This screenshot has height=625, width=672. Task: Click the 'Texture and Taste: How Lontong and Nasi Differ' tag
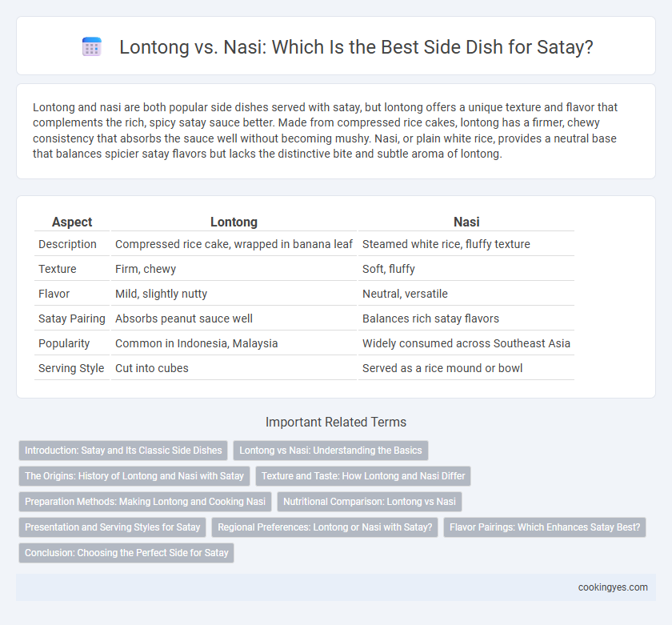(x=363, y=476)
